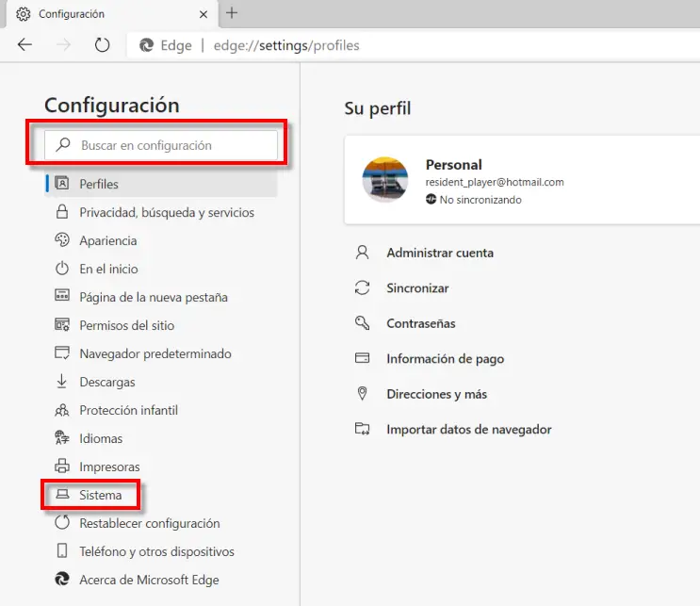This screenshot has width=700, height=606.
Task: Select Importar datos de navegador
Action: [469, 429]
